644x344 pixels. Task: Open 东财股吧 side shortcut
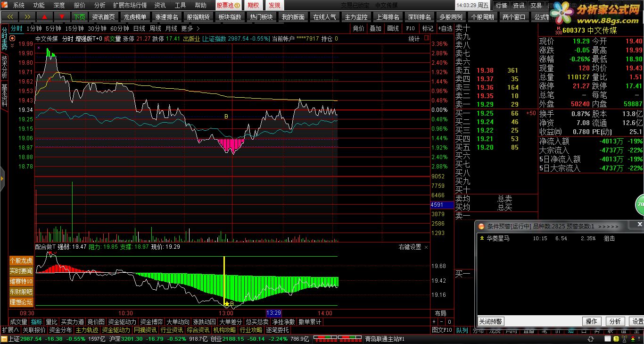coord(21,292)
